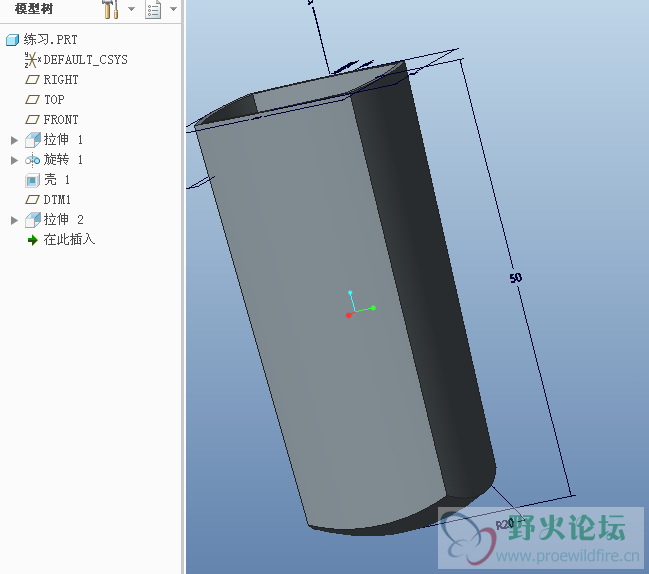Expand the 拉伸 1 feature node

[14, 140]
